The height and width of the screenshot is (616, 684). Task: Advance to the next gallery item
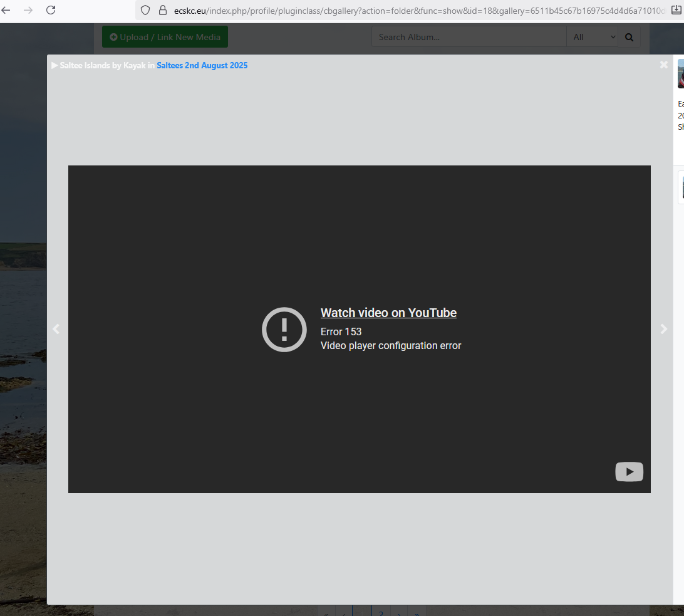663,329
